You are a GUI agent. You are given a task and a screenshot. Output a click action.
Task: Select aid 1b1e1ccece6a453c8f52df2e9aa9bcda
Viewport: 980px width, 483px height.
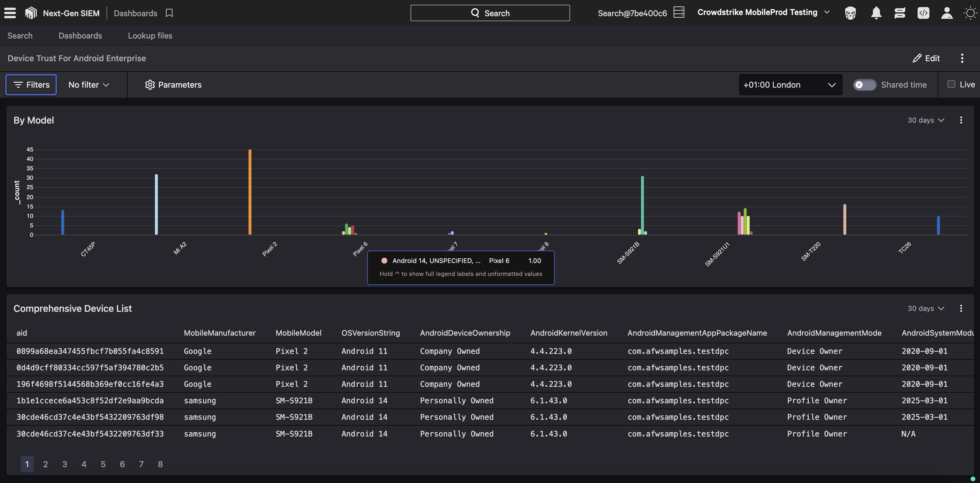pos(90,400)
